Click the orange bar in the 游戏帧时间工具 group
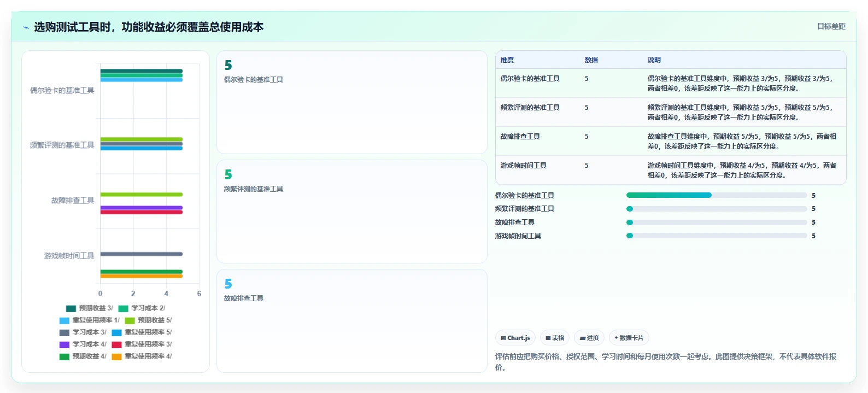Image resolution: width=868 pixels, height=393 pixels. [x=141, y=276]
